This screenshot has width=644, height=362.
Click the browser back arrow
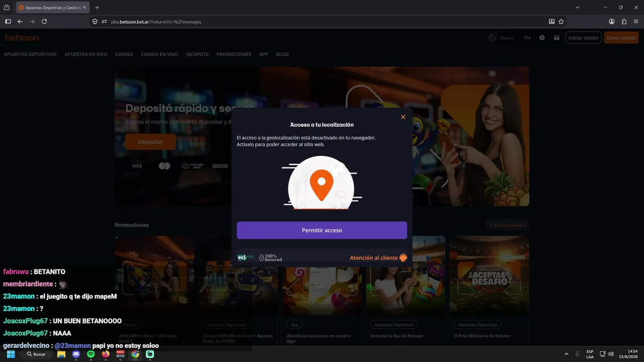click(20, 22)
